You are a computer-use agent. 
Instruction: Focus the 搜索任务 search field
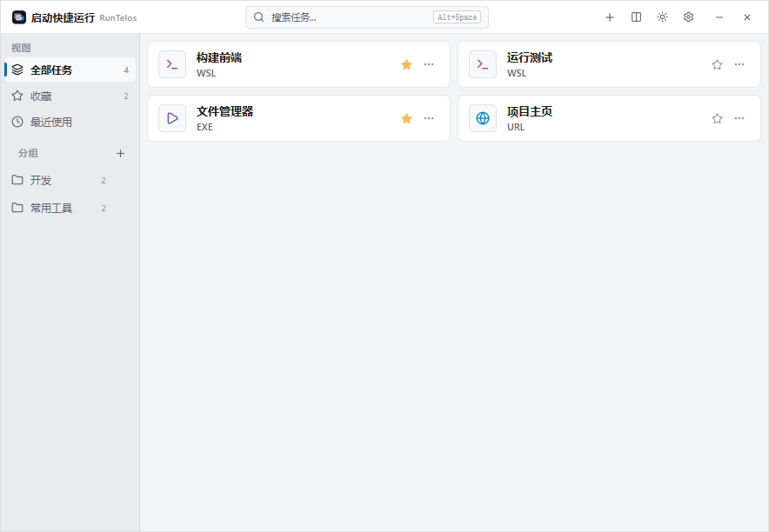tap(367, 17)
